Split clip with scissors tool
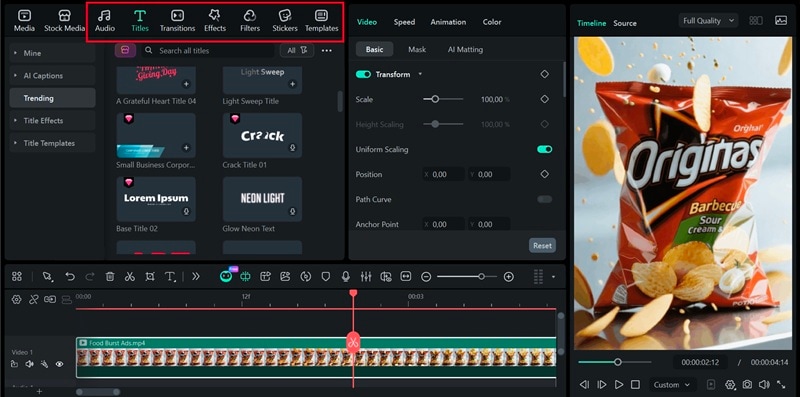The width and height of the screenshot is (800, 397). tap(130, 277)
